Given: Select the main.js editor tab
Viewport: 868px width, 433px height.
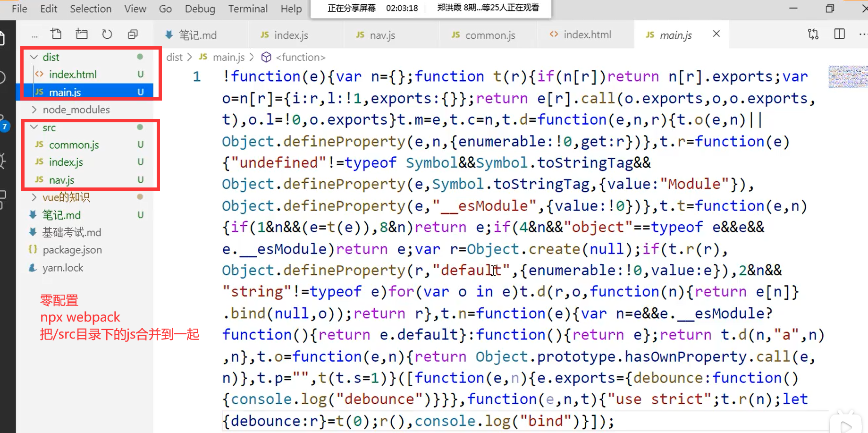Looking at the screenshot, I should (682, 34).
